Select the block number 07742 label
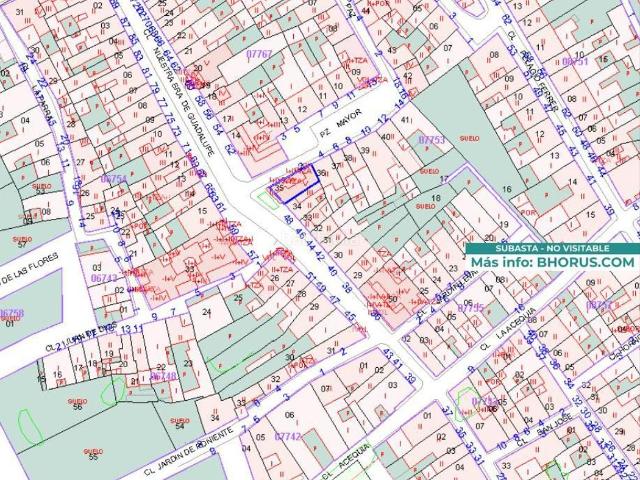 click(x=287, y=437)
